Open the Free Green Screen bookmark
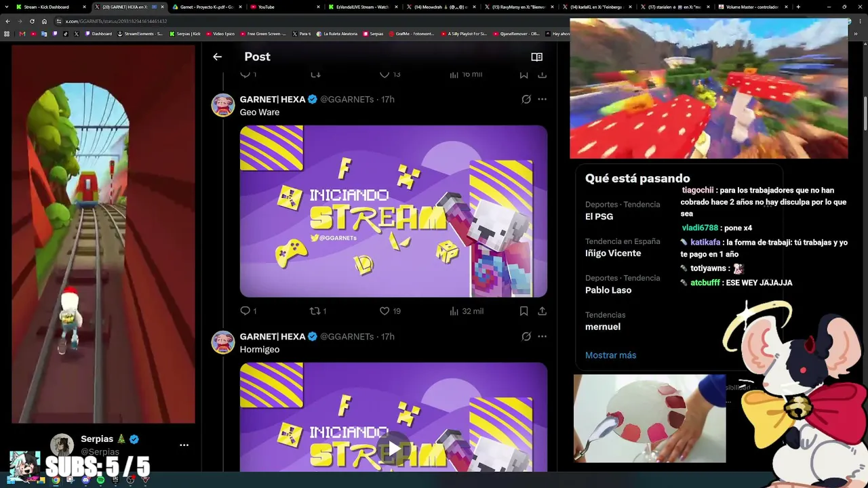The image size is (868, 488). 263,34
